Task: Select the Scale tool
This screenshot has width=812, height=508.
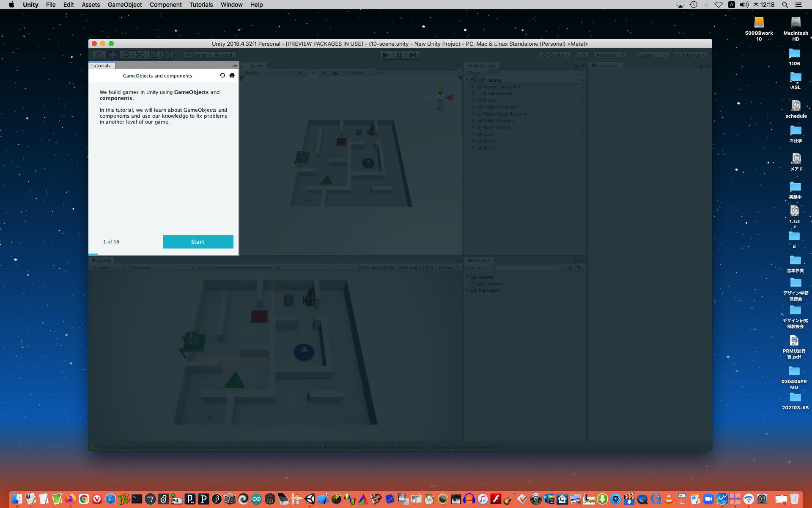Action: click(x=140, y=55)
